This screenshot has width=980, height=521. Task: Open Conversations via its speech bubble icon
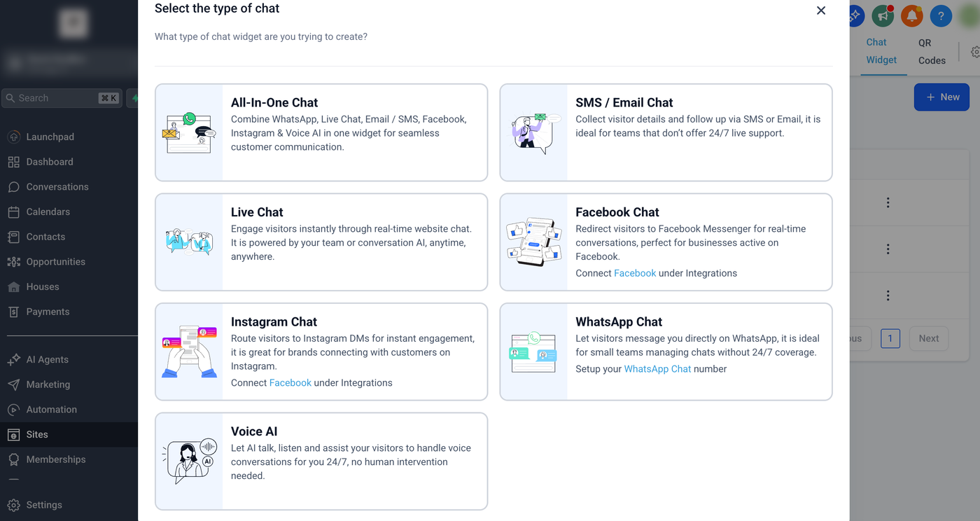point(13,187)
